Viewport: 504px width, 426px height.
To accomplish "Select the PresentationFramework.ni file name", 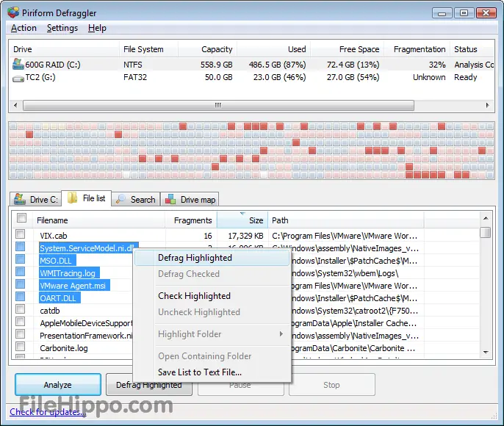I will [x=86, y=336].
